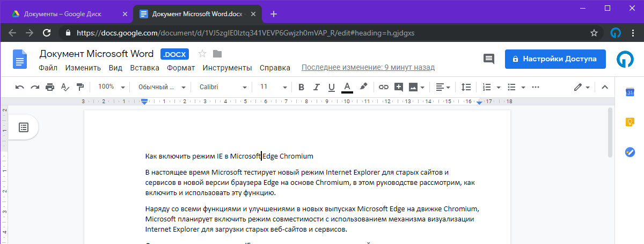The image size is (644, 244).
Task: Click the text alignment icon
Action: pyautogui.click(x=440, y=87)
